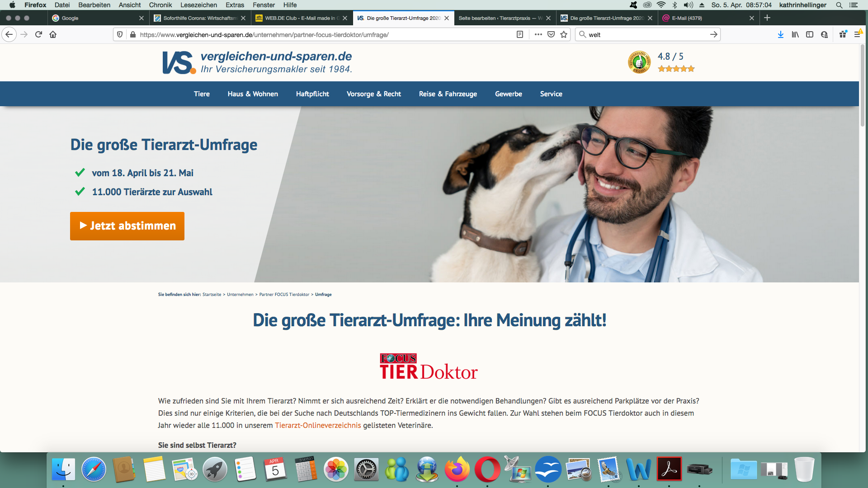Save page to Pocket icon
The height and width of the screenshot is (488, 868).
pyautogui.click(x=551, y=34)
